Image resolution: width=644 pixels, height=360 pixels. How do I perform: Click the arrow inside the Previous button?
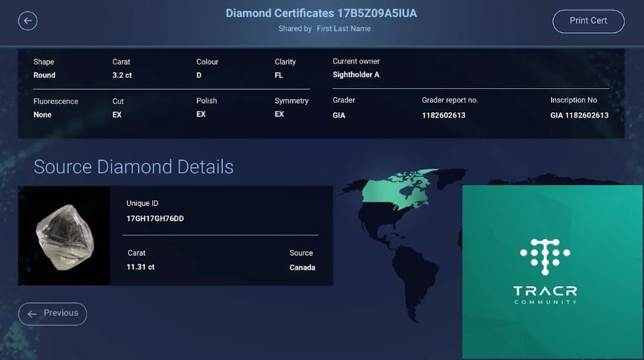(x=32, y=314)
